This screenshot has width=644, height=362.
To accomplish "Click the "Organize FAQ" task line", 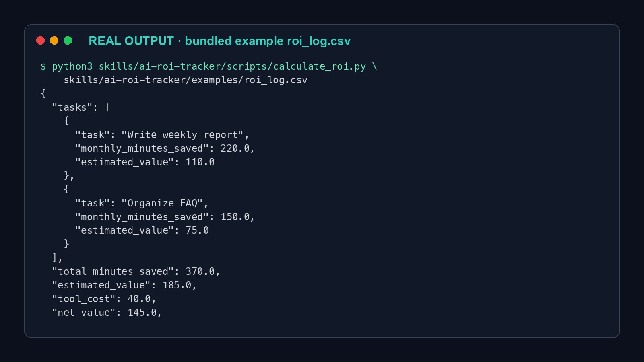I will (142, 203).
